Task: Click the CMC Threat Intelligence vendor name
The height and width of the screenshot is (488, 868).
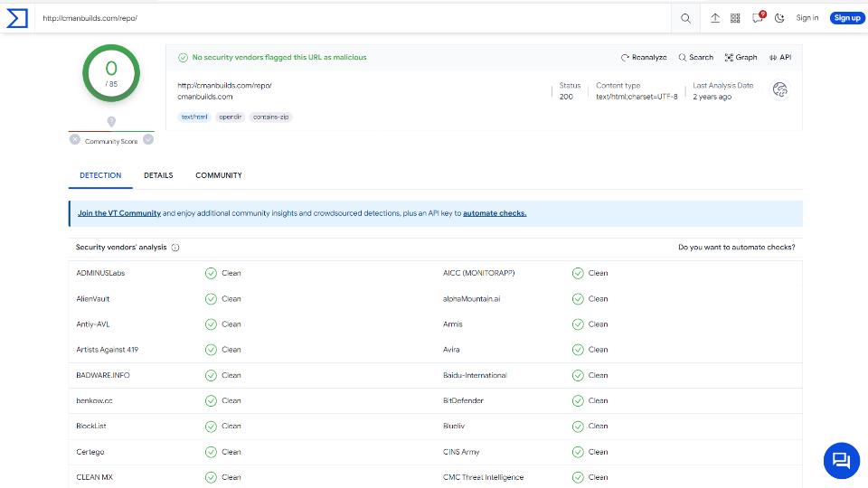Action: tap(483, 477)
